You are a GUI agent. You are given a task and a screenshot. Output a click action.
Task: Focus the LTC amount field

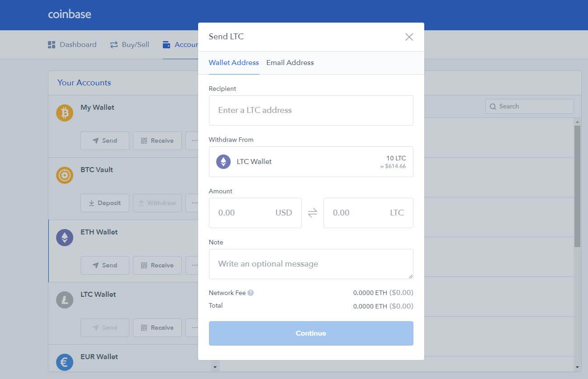coord(368,213)
